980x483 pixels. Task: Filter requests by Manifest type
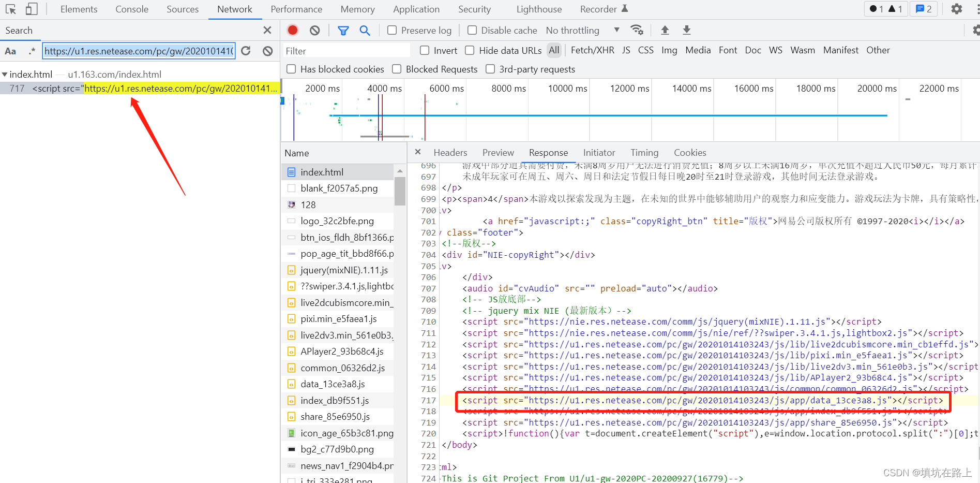[x=840, y=50]
